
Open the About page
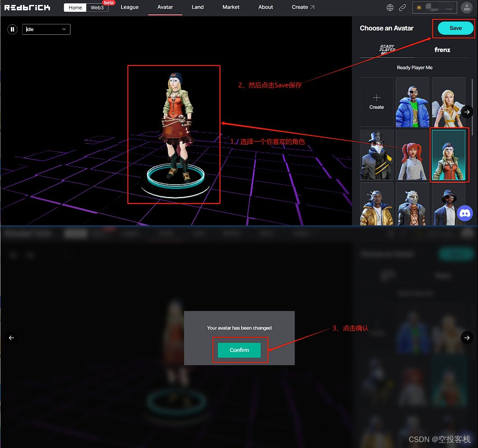click(x=266, y=7)
